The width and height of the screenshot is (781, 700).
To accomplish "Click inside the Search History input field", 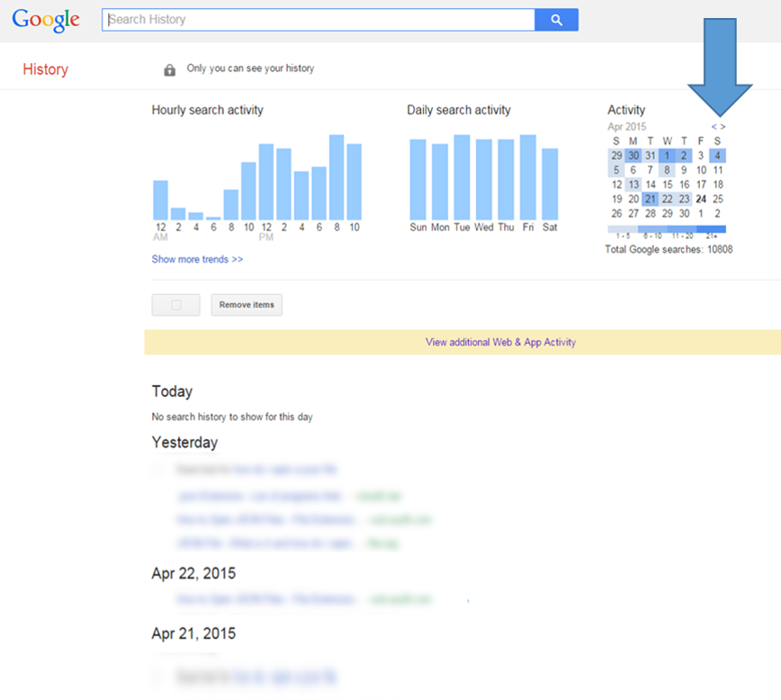I will pos(315,18).
